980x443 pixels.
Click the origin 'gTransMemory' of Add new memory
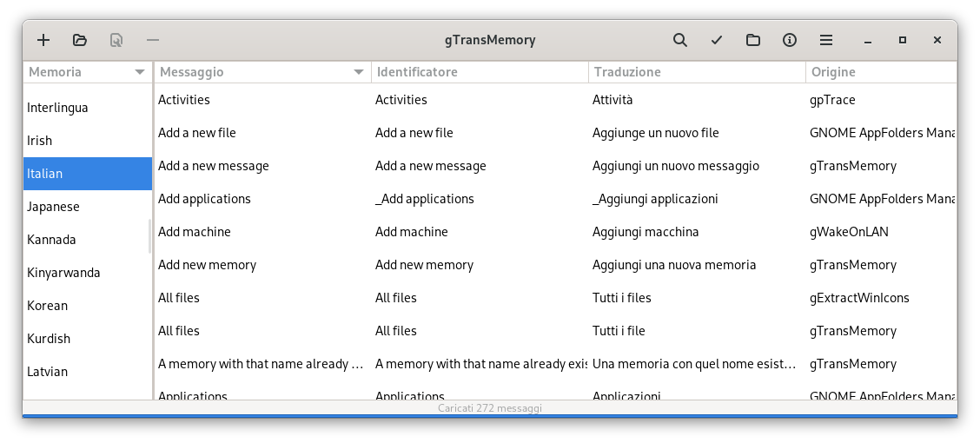[853, 265]
